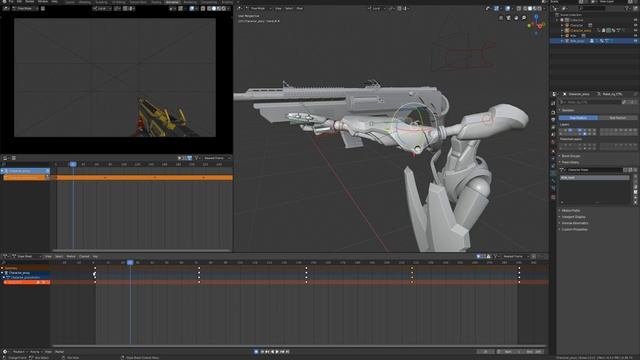The image size is (640, 360).
Task: Play animation forward
Action: coord(277,351)
